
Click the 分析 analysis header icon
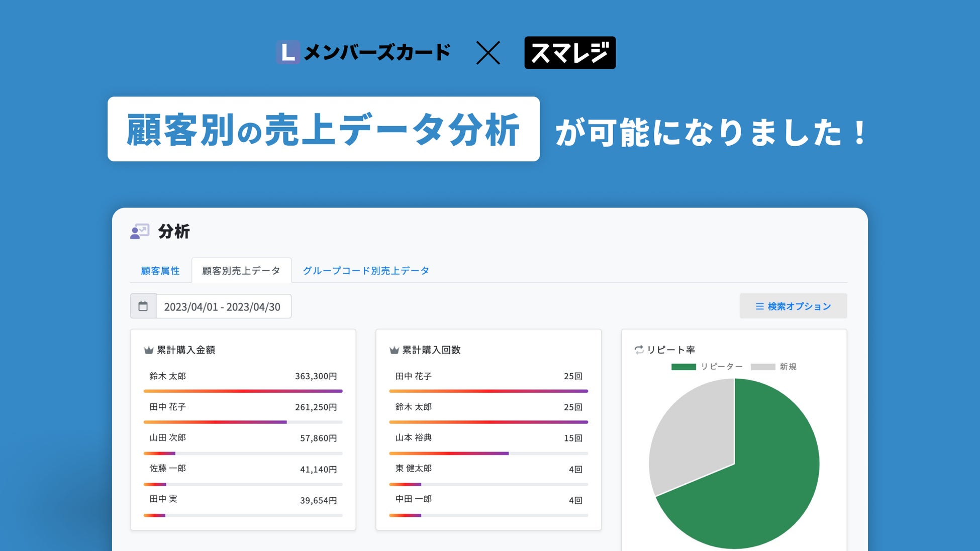[140, 232]
